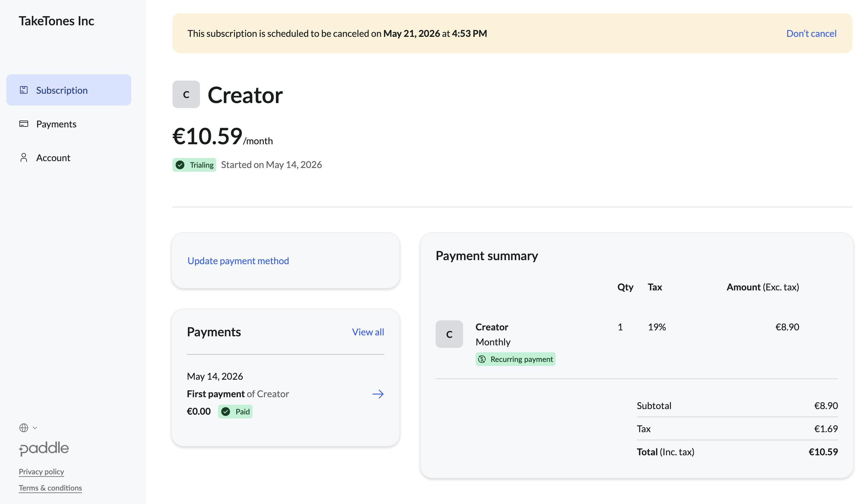This screenshot has width=860, height=504.
Task: Open the Account sidebar item
Action: click(x=69, y=158)
